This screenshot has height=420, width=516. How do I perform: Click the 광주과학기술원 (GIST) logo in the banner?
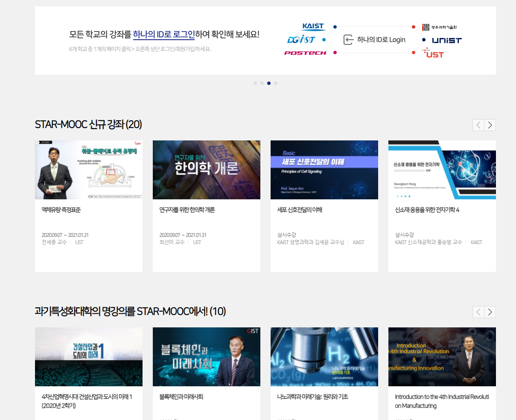click(x=440, y=27)
